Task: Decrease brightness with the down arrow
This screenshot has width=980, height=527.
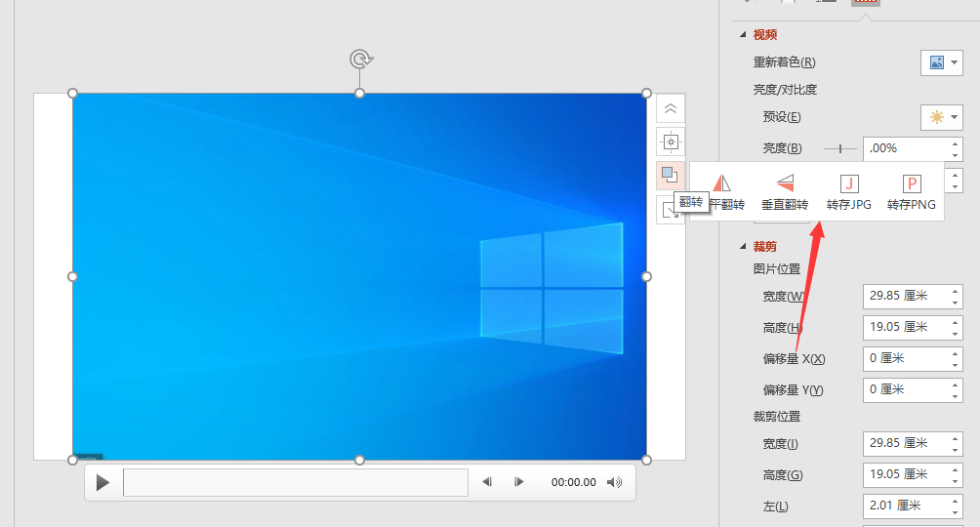Action: coord(955,155)
